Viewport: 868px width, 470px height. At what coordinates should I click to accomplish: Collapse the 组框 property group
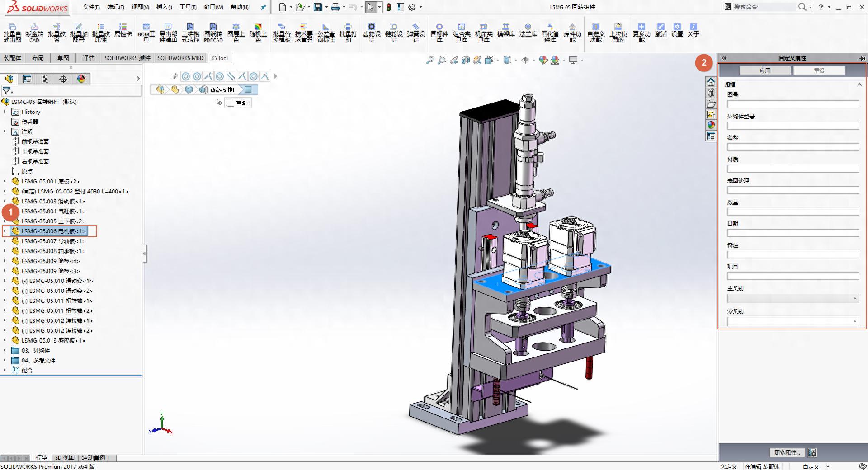859,85
